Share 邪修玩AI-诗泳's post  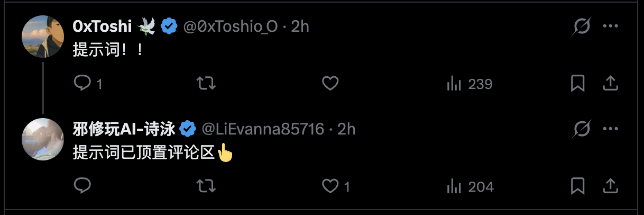tap(610, 185)
